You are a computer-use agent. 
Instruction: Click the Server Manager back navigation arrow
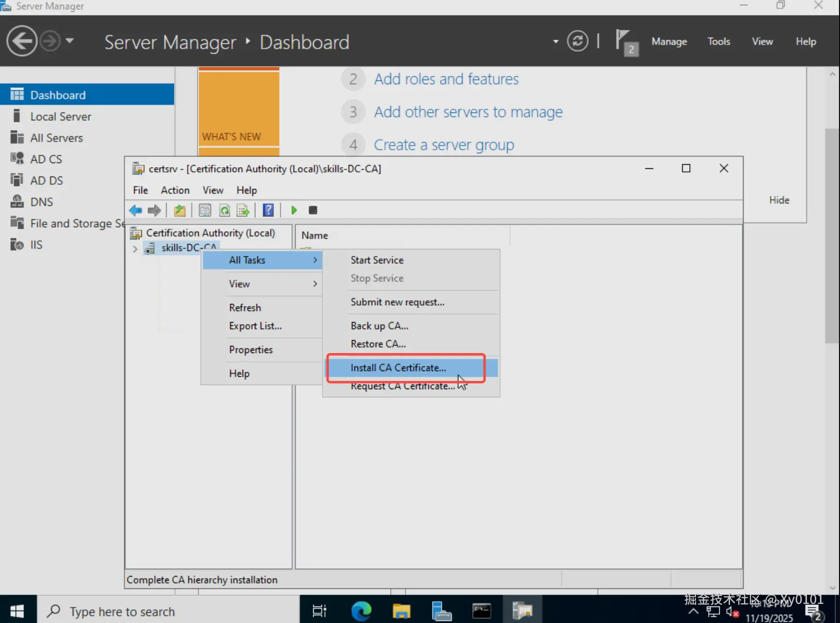click(22, 41)
